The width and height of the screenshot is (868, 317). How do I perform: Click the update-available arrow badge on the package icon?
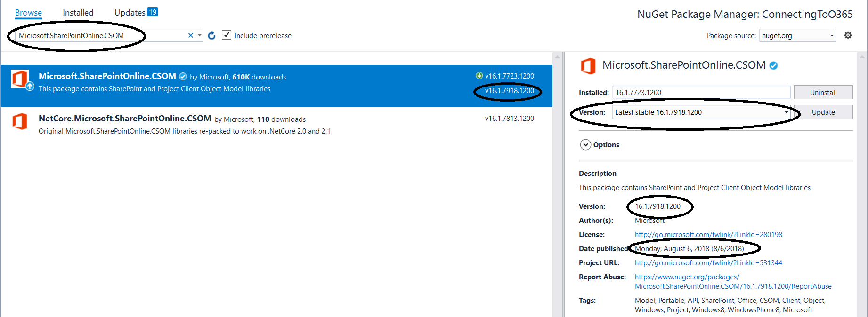30,87
